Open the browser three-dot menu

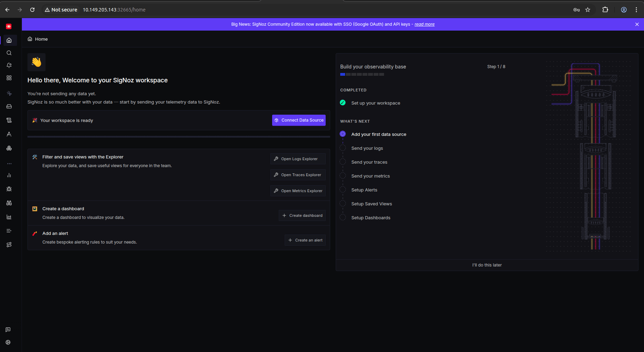point(636,10)
